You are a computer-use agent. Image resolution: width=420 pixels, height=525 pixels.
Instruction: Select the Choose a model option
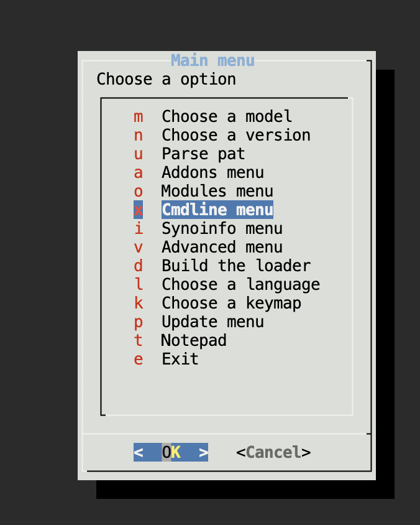(x=226, y=117)
